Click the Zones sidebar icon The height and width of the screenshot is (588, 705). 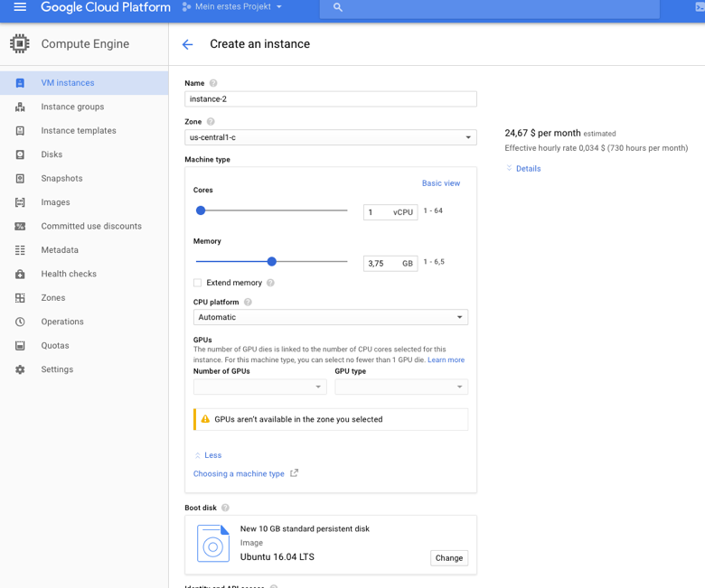20,298
